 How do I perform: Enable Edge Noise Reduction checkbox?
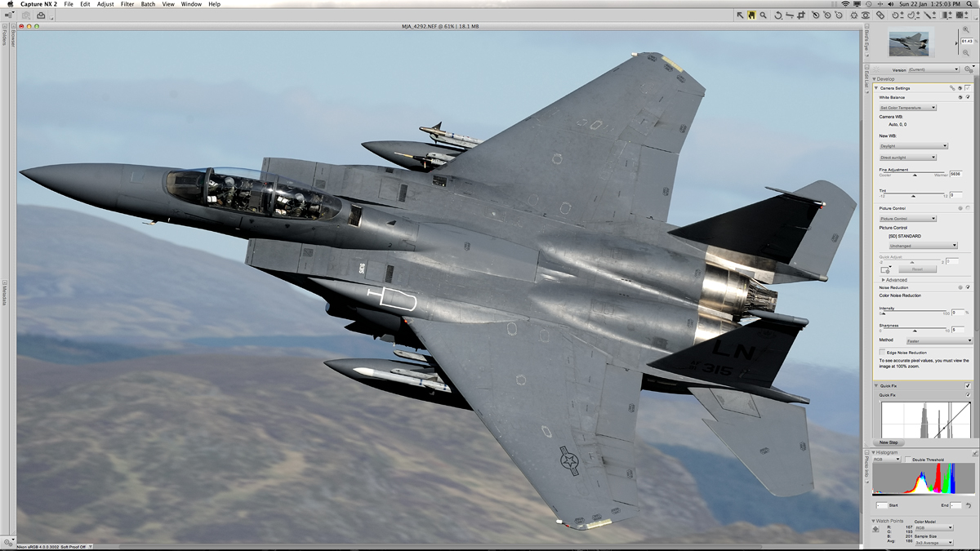[x=882, y=352]
